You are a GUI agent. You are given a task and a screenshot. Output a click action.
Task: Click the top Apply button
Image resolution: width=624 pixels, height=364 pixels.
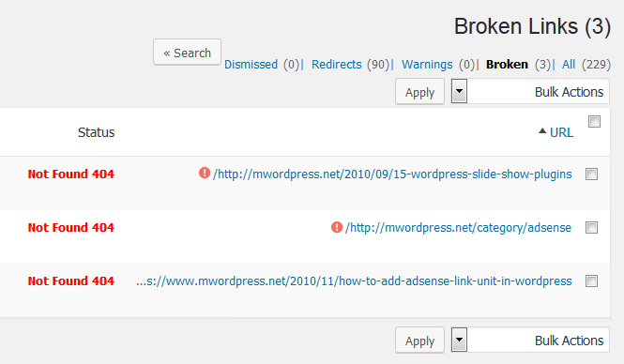[419, 92]
